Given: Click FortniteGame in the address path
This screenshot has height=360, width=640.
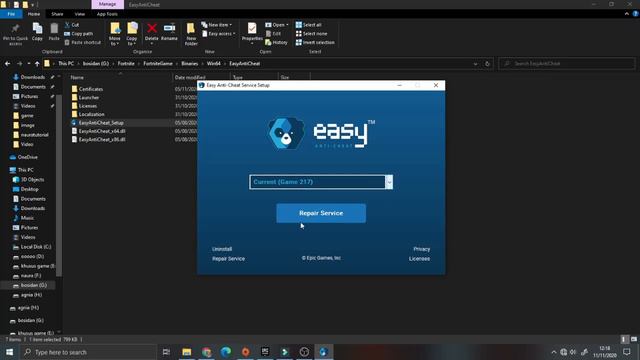Looking at the screenshot, I should tap(158, 64).
